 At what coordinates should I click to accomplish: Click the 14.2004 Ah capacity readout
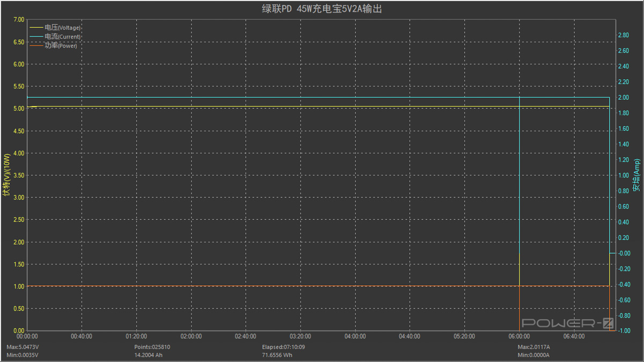[149, 355]
